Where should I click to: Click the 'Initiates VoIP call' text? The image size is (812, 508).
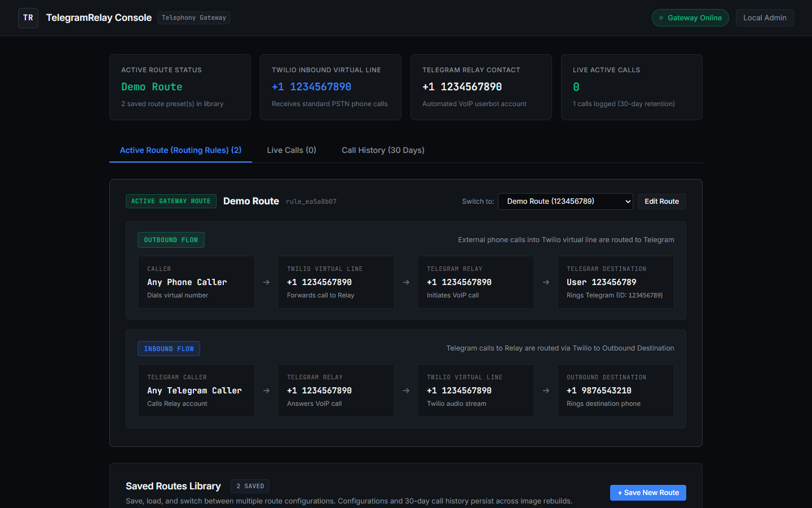coord(453,295)
